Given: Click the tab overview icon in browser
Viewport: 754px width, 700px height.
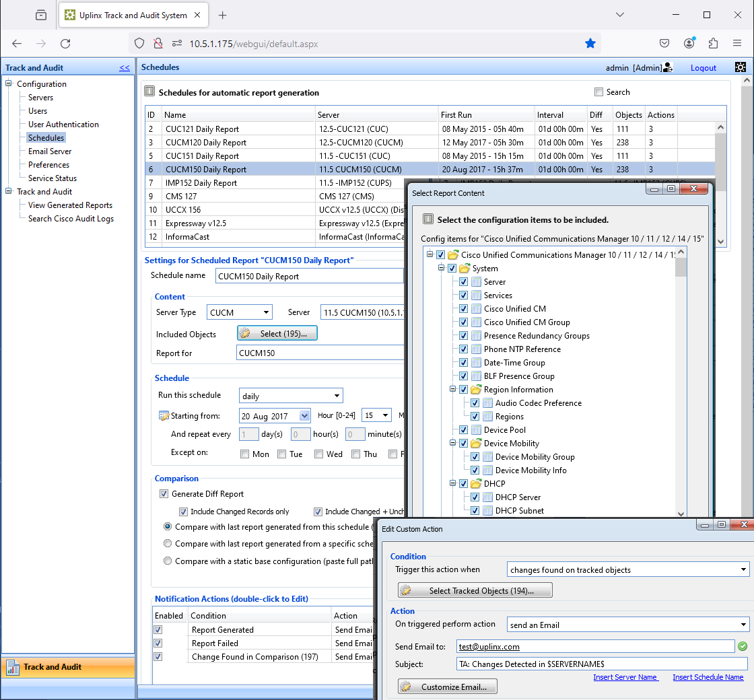Looking at the screenshot, I should [41, 15].
